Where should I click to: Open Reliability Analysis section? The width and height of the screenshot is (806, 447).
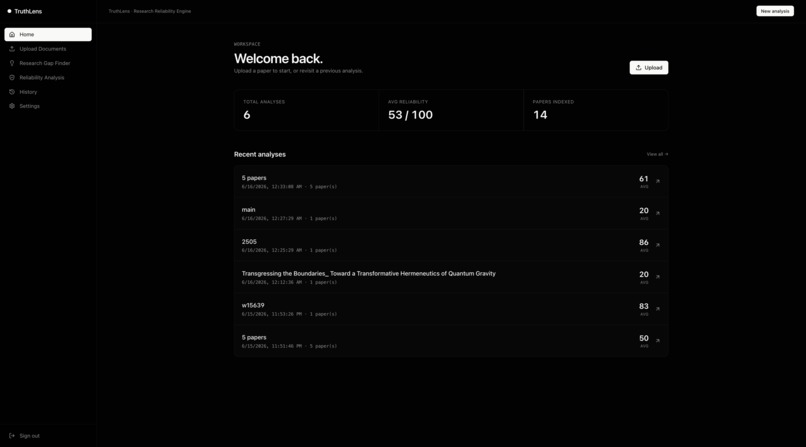tap(48, 78)
